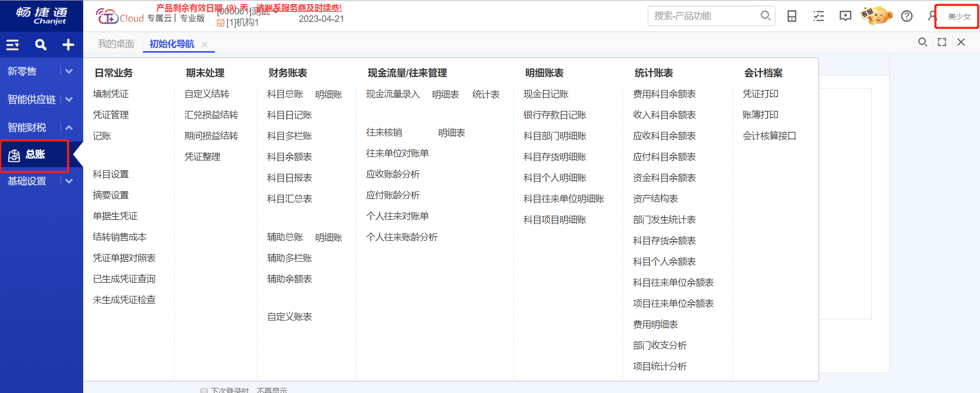Click the Chanjet 畅捷通 logo

click(42, 15)
